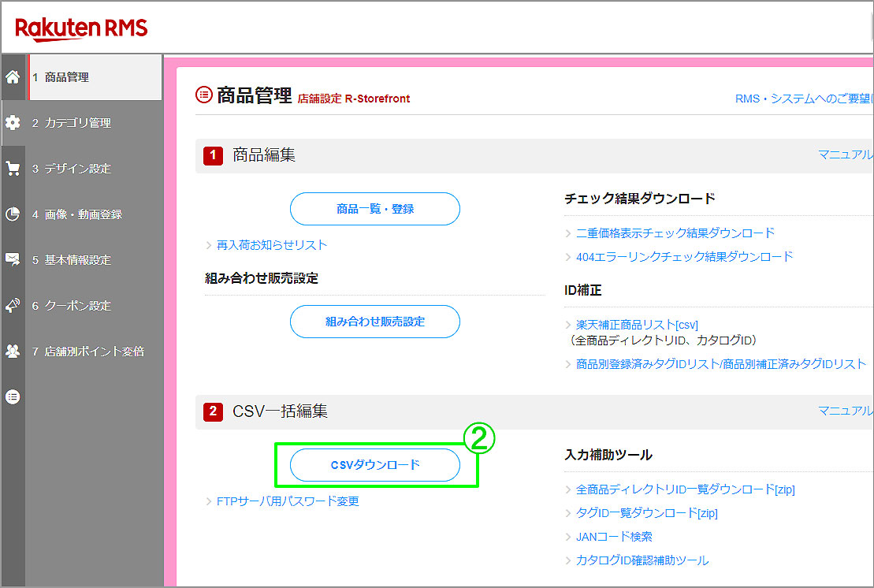
Task: Open menu item 6 クーポン設定
Action: 94,305
